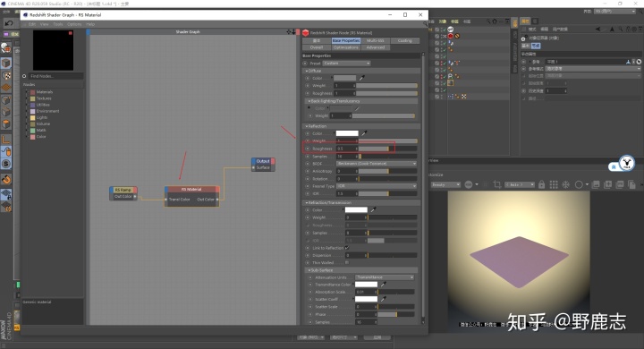The height and width of the screenshot is (349, 644).
Task: Switch to the Coating tab
Action: (404, 40)
